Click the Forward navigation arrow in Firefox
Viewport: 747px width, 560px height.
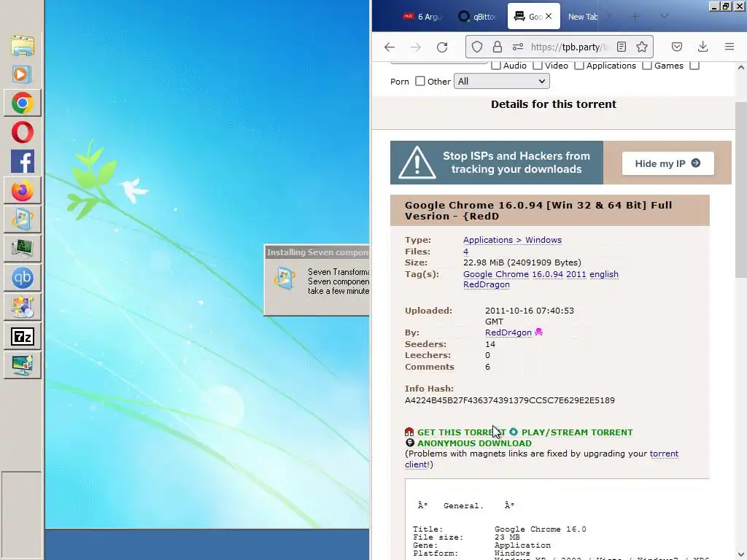[415, 47]
